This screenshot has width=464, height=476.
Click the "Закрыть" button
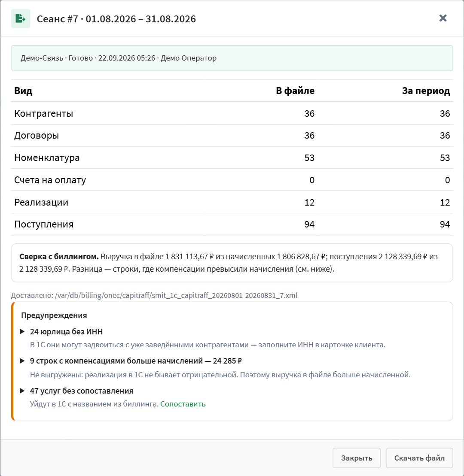(x=357, y=458)
